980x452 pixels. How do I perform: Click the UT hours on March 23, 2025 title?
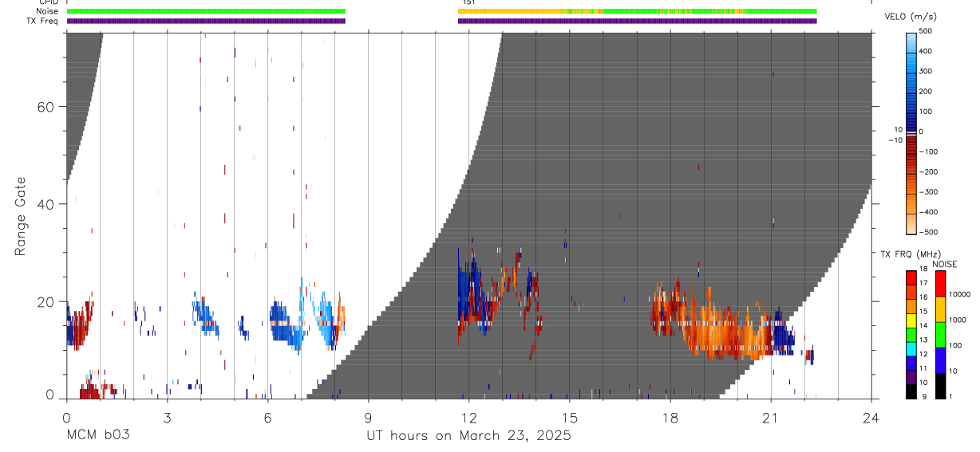[468, 436]
